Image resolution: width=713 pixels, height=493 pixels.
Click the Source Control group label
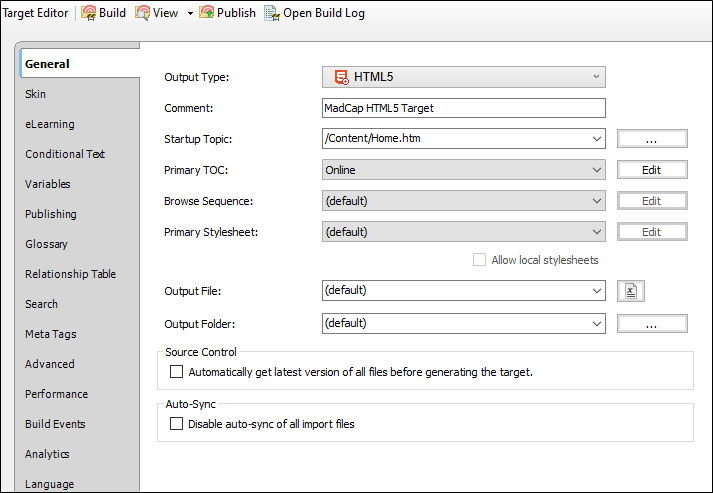tap(201, 352)
